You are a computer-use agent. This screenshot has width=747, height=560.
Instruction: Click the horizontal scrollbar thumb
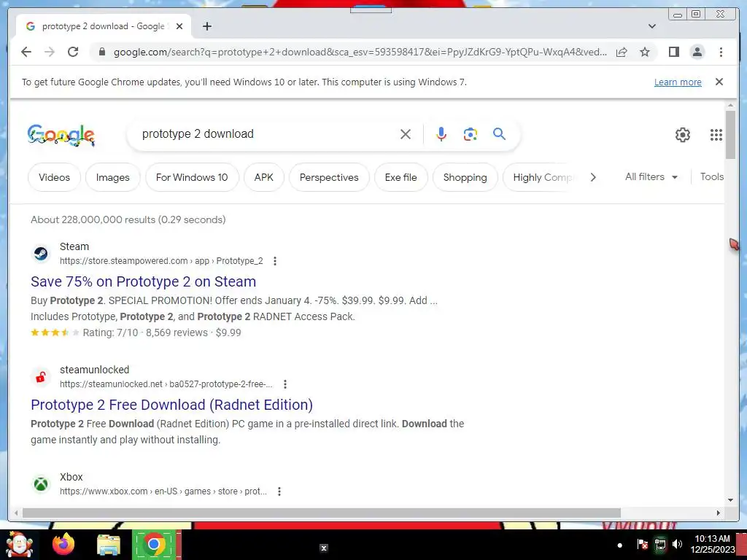click(x=322, y=513)
